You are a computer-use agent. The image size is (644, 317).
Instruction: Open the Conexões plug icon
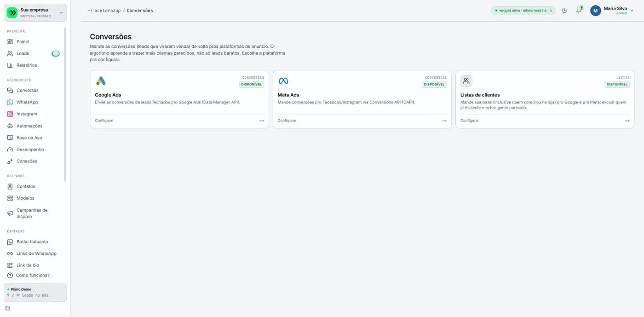point(10,161)
